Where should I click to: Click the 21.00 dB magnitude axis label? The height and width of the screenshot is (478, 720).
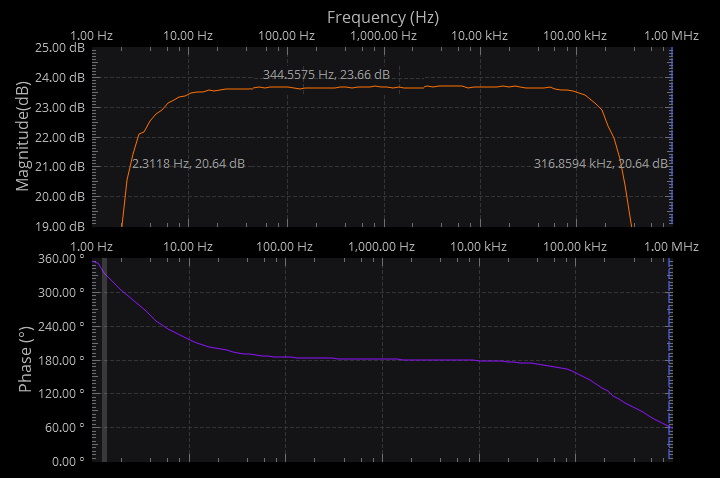coord(60,167)
